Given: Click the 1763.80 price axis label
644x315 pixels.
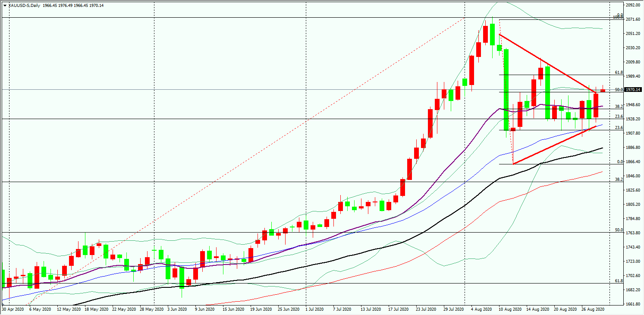Looking at the screenshot, I should click(x=633, y=233).
